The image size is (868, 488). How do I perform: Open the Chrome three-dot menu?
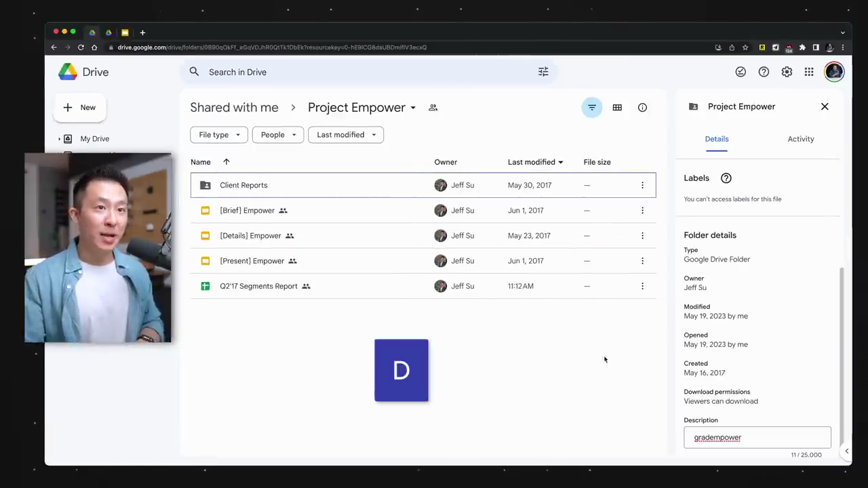[843, 47]
